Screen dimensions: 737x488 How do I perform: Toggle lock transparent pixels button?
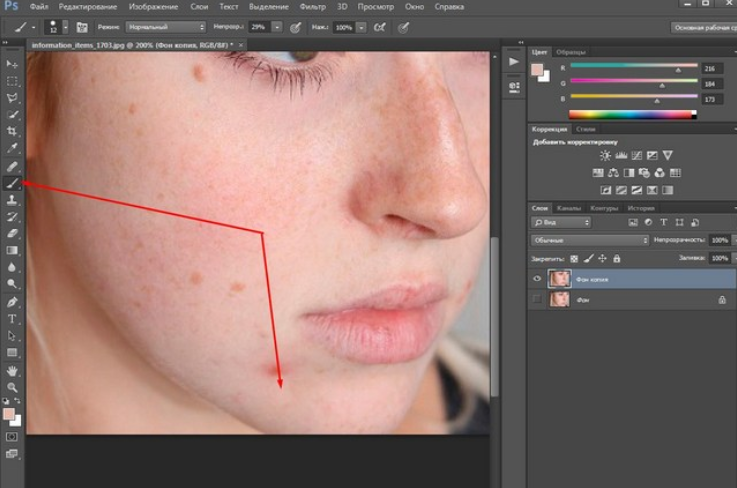(574, 259)
